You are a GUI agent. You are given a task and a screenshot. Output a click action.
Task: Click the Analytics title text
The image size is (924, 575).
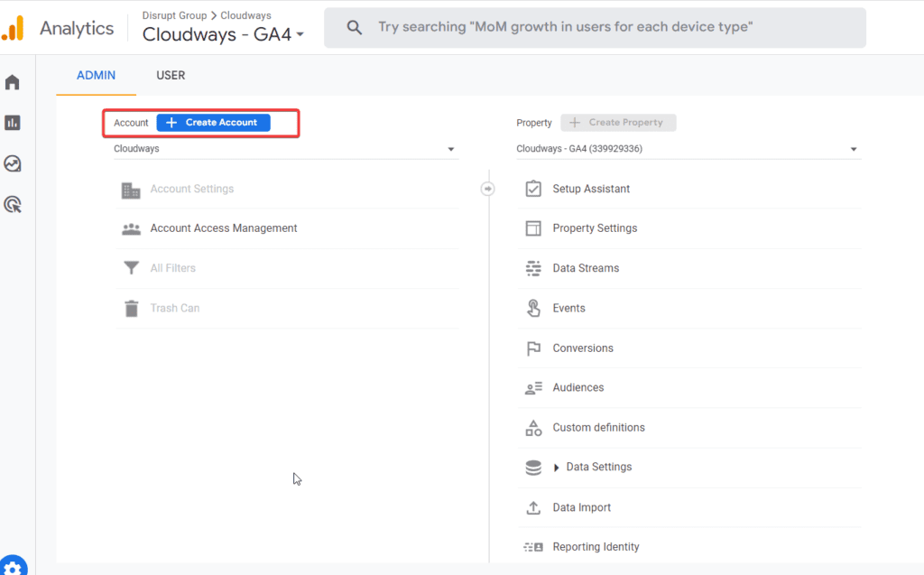pos(77,28)
